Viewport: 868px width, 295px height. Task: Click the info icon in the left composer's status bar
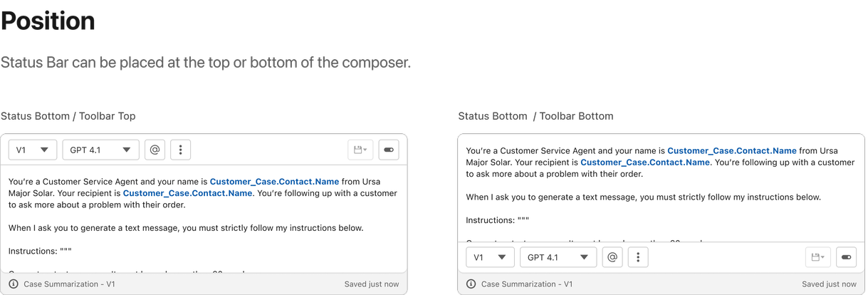[x=14, y=284]
